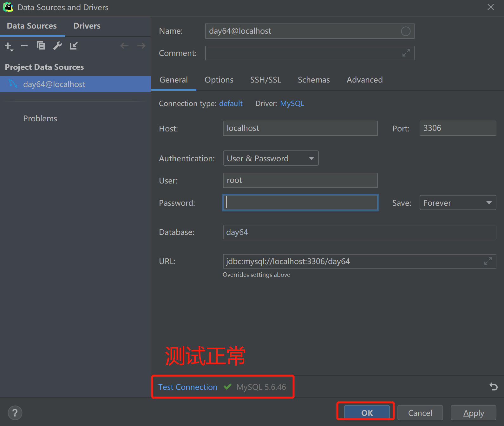The height and width of the screenshot is (426, 504).
Task: Click the Project Data Sources heading
Action: 44,67
